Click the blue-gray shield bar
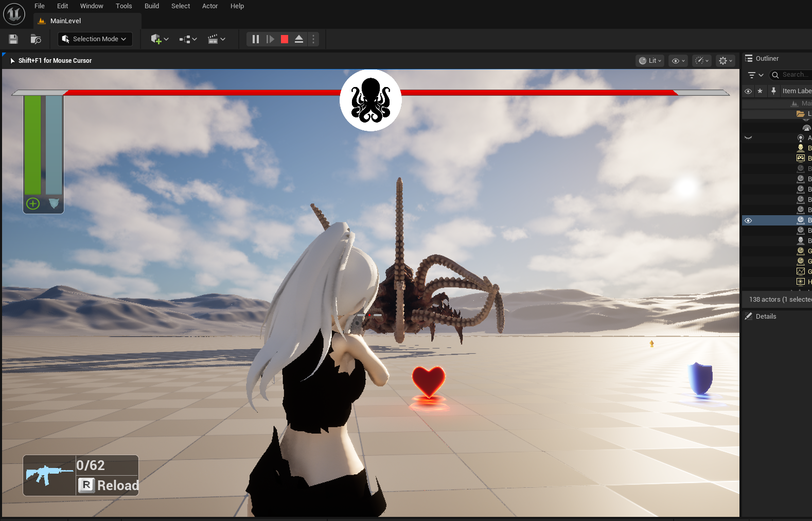Viewport: 812px width, 521px height. pos(54,145)
